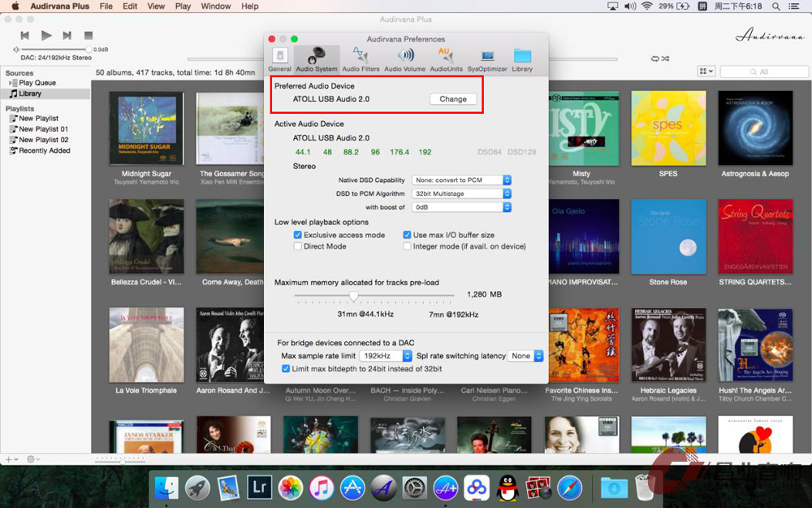The image size is (812, 508).
Task: Select the Hebraic Legacies album cover
Action: [668, 345]
